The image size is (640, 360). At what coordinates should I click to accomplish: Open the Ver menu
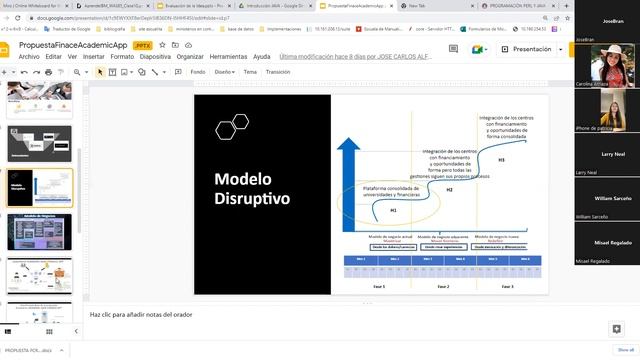(72, 57)
